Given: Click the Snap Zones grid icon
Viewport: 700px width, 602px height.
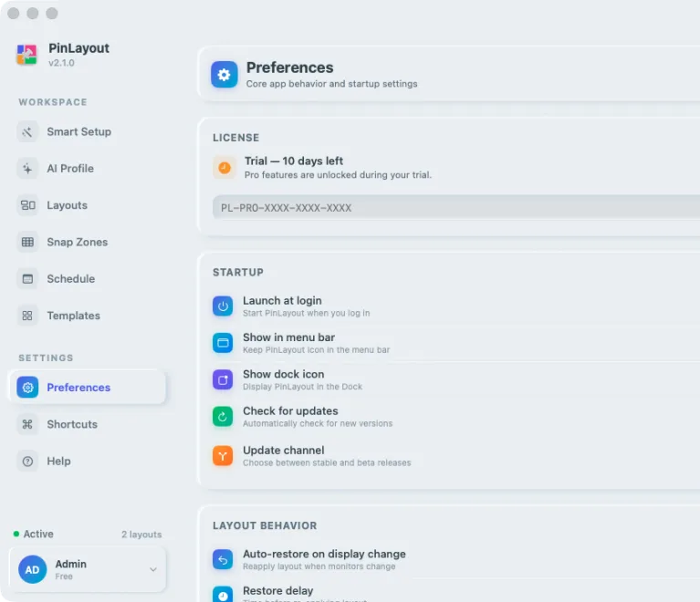Looking at the screenshot, I should pyautogui.click(x=27, y=243).
